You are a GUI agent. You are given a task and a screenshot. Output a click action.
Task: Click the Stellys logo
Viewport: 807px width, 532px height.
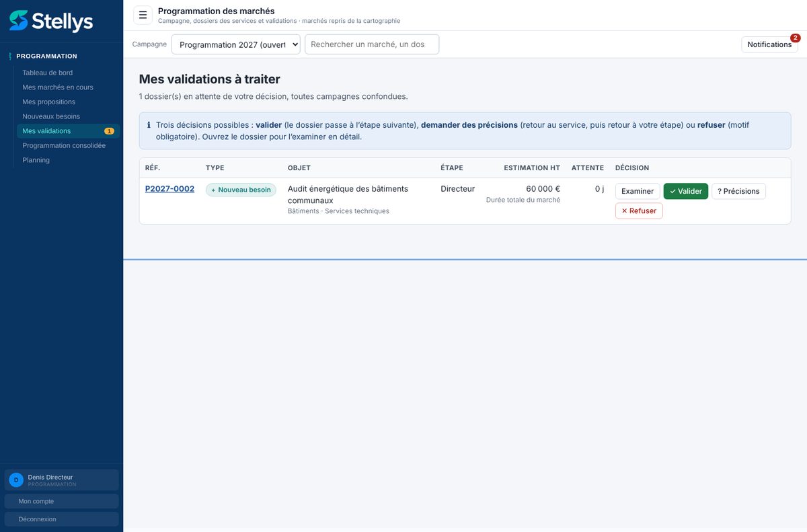51,21
